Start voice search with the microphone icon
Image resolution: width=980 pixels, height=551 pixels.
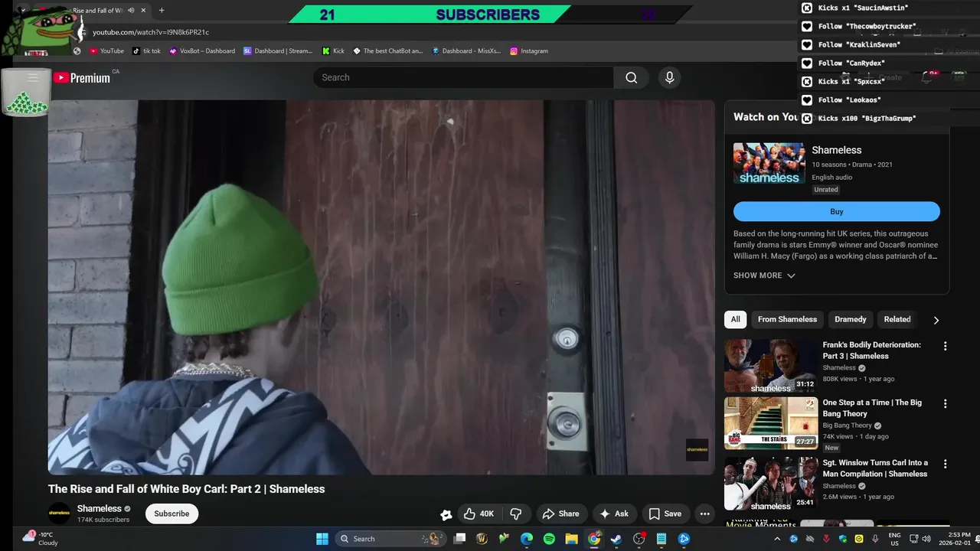(x=669, y=77)
